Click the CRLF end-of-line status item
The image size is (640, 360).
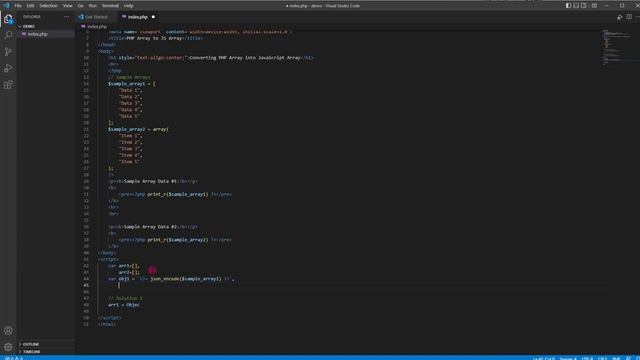(x=602, y=358)
